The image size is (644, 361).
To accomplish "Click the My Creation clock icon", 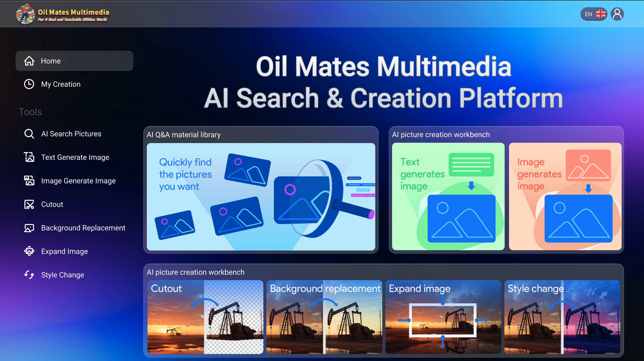I will [x=29, y=84].
